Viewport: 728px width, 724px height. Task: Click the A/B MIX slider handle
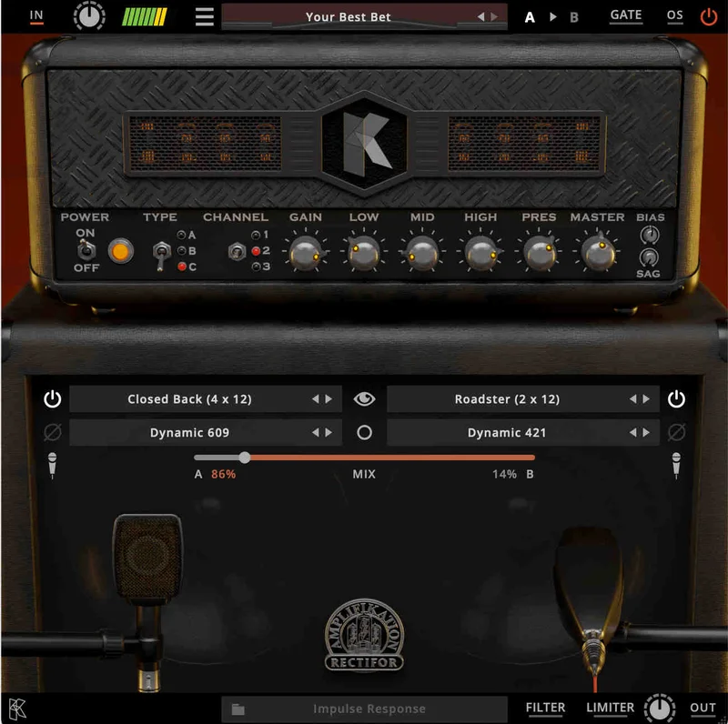coord(245,458)
